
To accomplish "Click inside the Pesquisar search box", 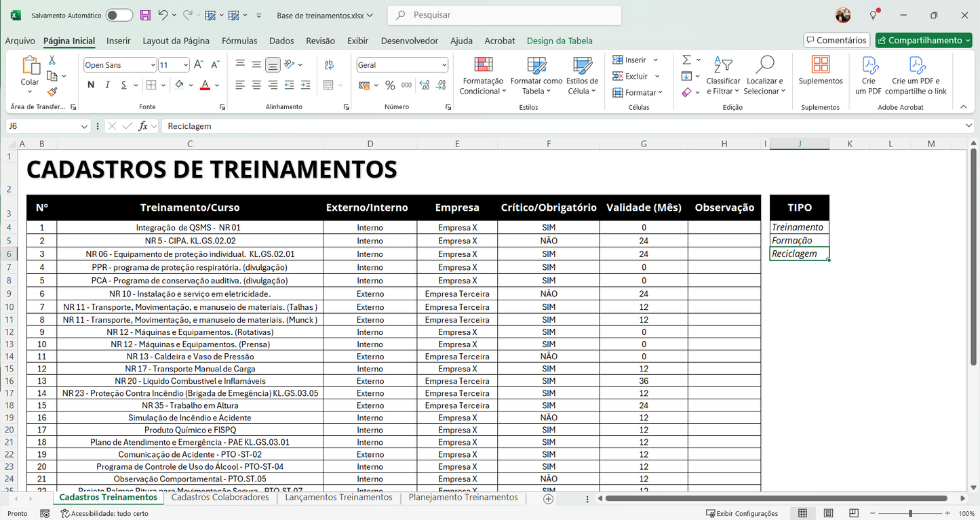I will click(x=504, y=15).
